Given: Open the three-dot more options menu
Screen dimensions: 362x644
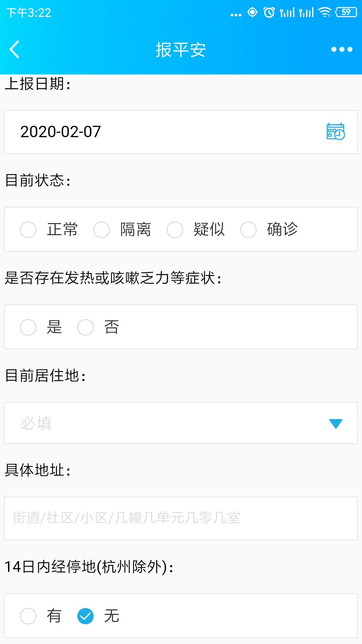Looking at the screenshot, I should coord(342,50).
